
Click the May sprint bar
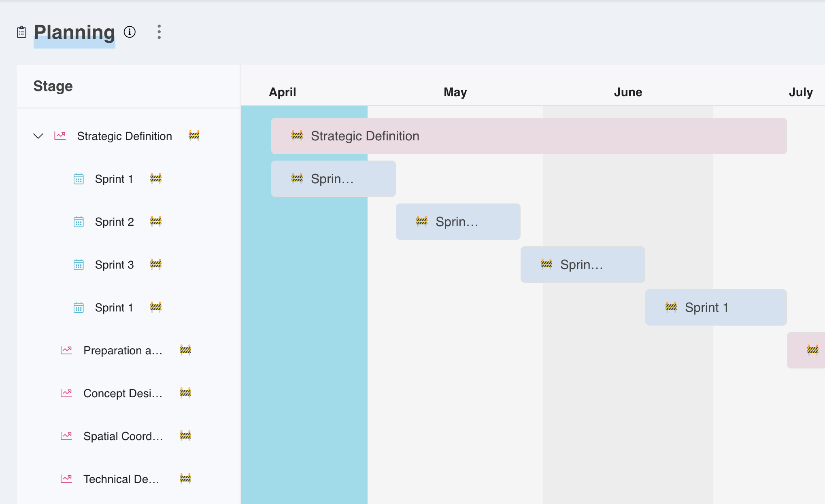(458, 222)
